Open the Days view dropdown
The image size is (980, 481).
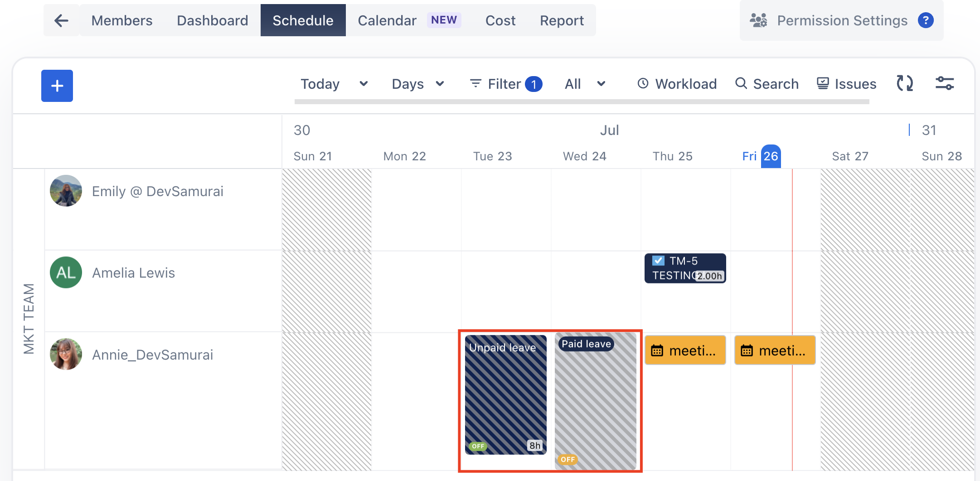click(x=417, y=84)
